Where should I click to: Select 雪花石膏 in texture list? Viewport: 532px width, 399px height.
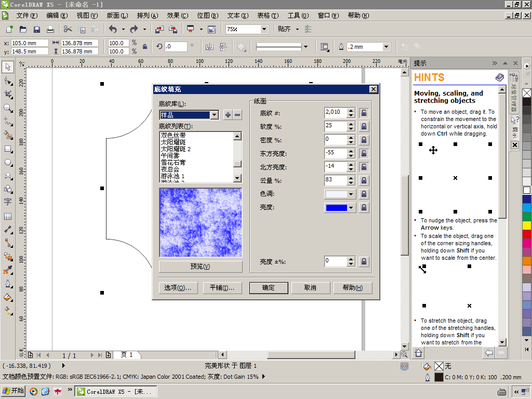coord(173,163)
